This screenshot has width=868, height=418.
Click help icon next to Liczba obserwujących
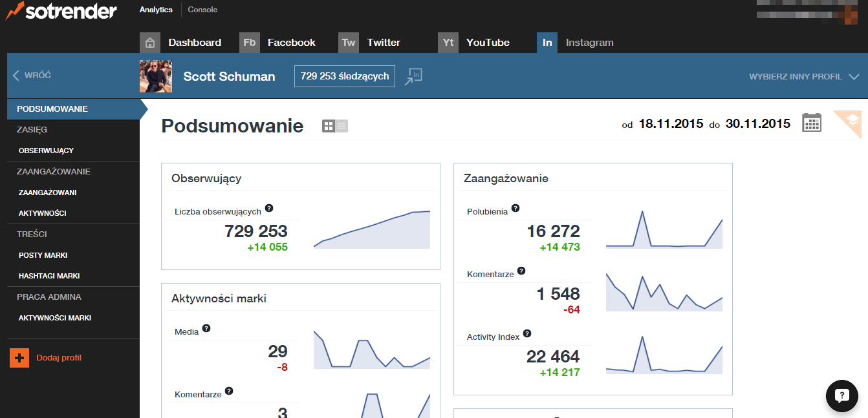pos(269,209)
